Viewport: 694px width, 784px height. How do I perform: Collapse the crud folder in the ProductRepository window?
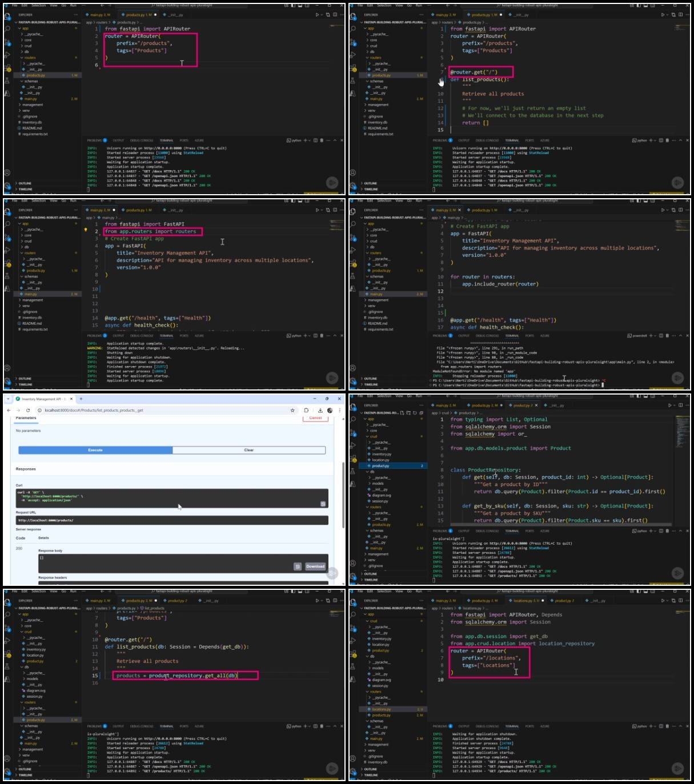coord(374,436)
